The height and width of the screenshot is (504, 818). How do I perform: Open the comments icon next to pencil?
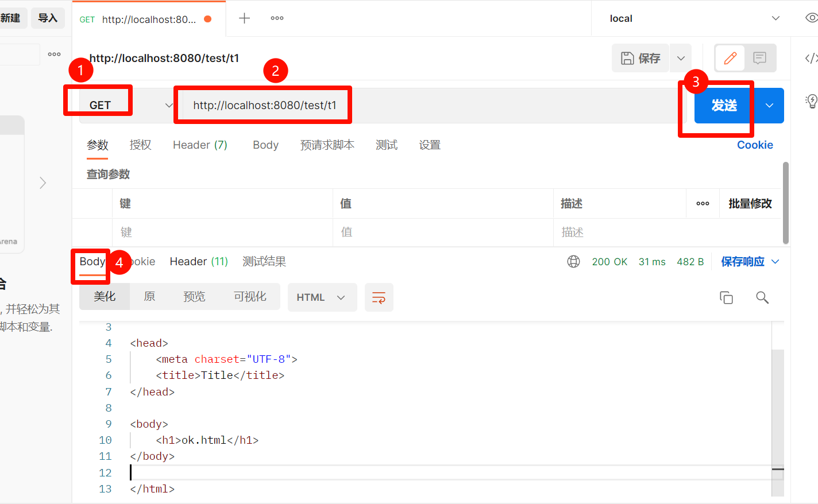[x=759, y=58]
